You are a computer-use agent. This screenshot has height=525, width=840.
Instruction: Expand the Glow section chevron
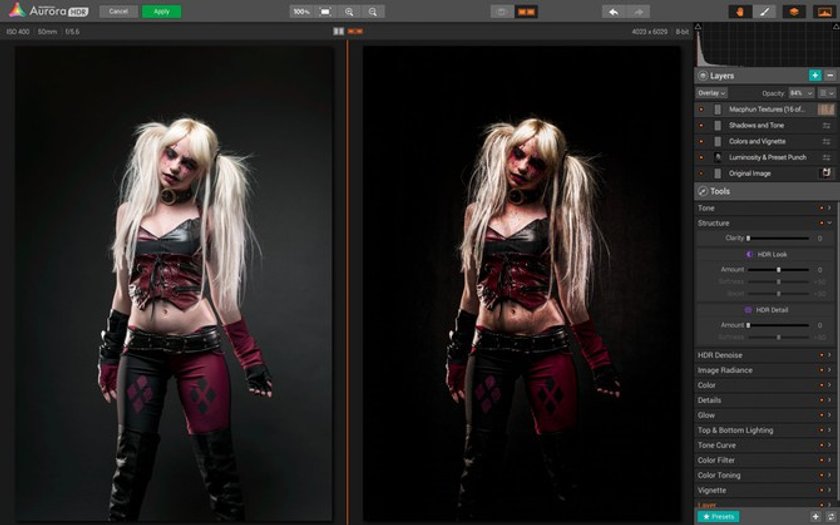tap(829, 415)
